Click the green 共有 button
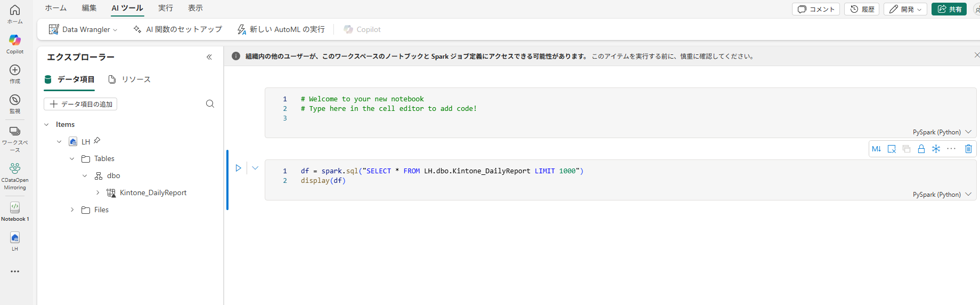The image size is (980, 305). pyautogui.click(x=949, y=9)
